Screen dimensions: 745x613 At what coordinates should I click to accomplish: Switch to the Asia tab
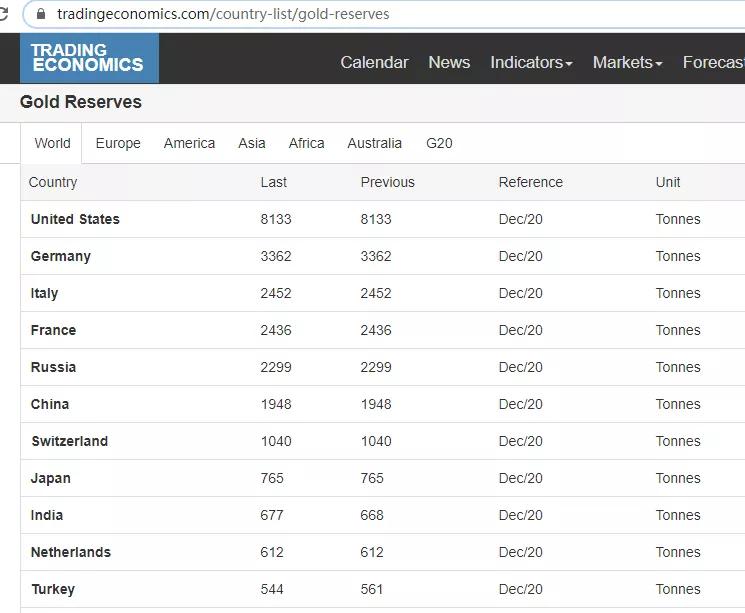pos(251,143)
